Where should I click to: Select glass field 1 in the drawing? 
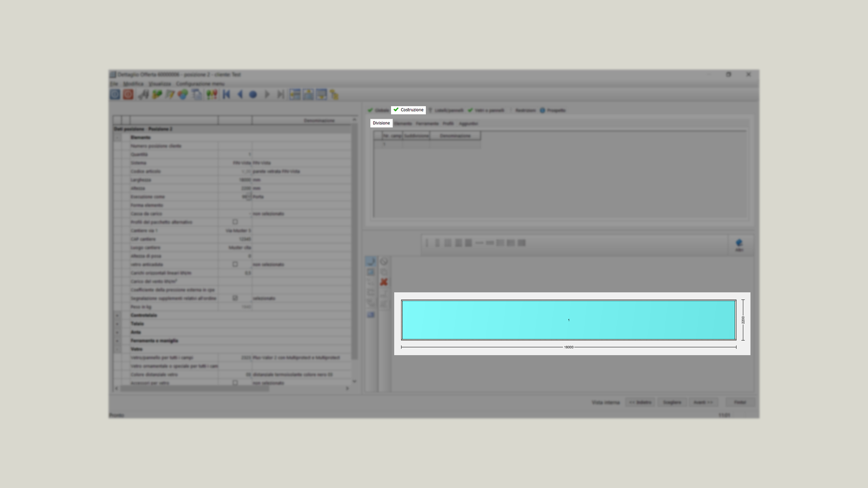(568, 320)
